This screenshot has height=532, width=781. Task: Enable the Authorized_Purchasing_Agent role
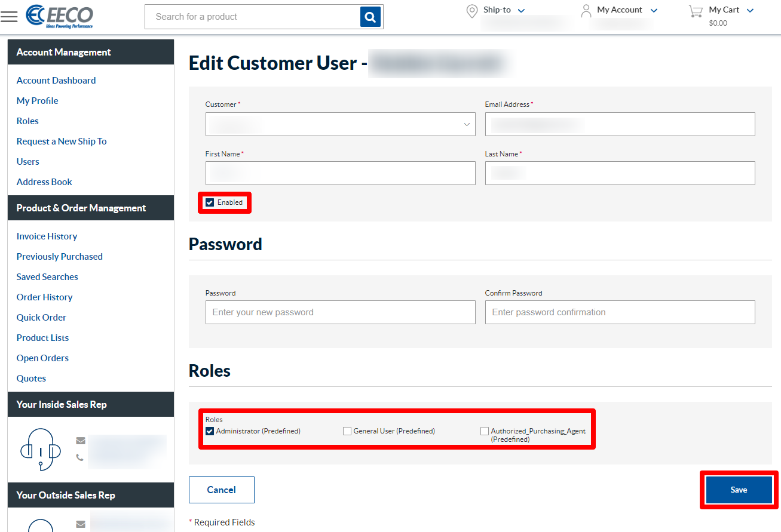tap(485, 430)
